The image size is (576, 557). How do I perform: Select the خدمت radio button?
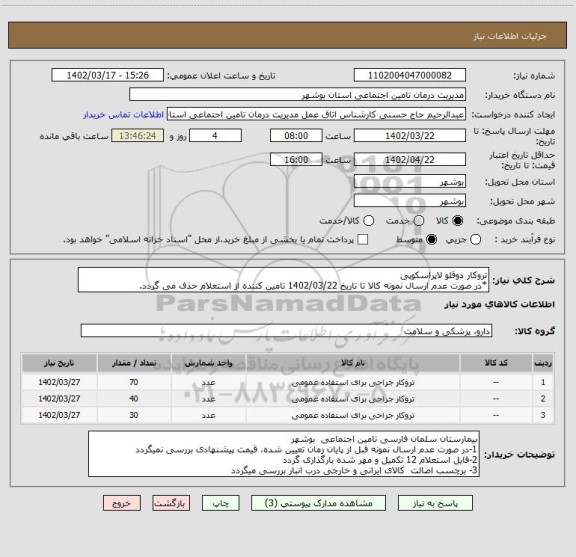coord(418,221)
